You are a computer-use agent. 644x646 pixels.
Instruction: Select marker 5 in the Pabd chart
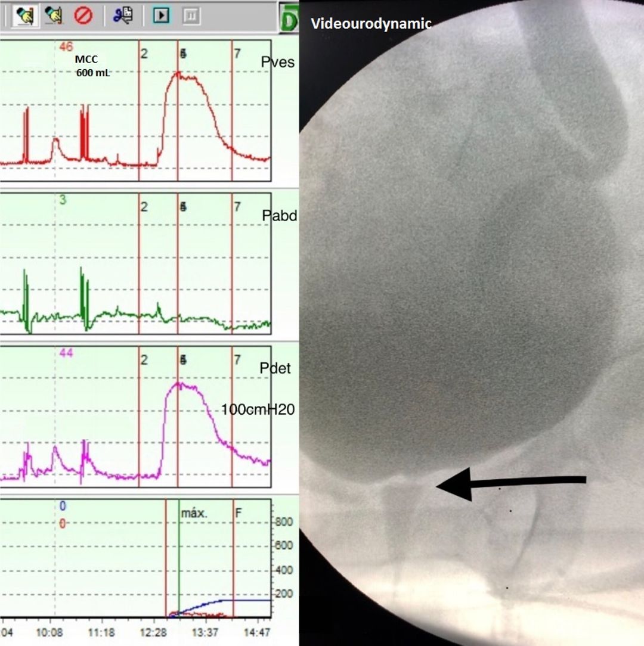pyautogui.click(x=184, y=207)
